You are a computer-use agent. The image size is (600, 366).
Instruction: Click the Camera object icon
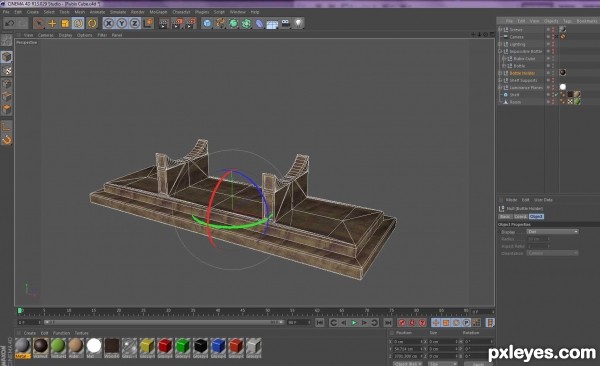285,23
